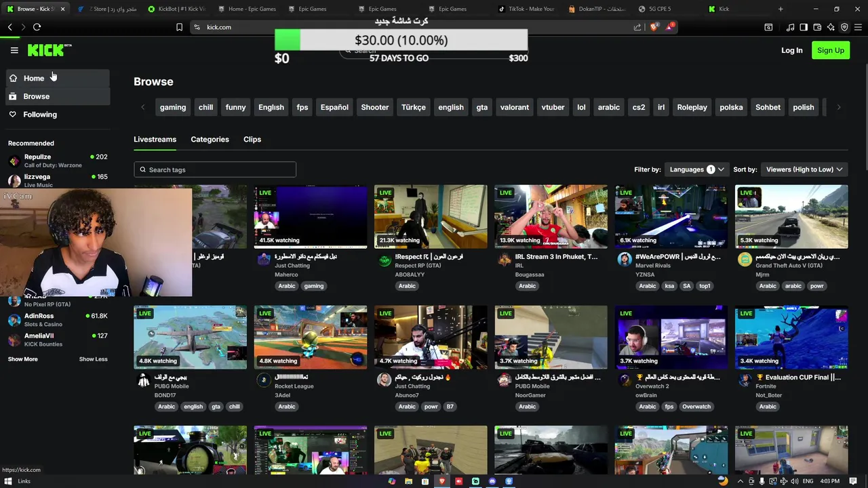The width and height of the screenshot is (868, 488).
Task: Collapse recommended channels with Show Less
Action: 93,359
